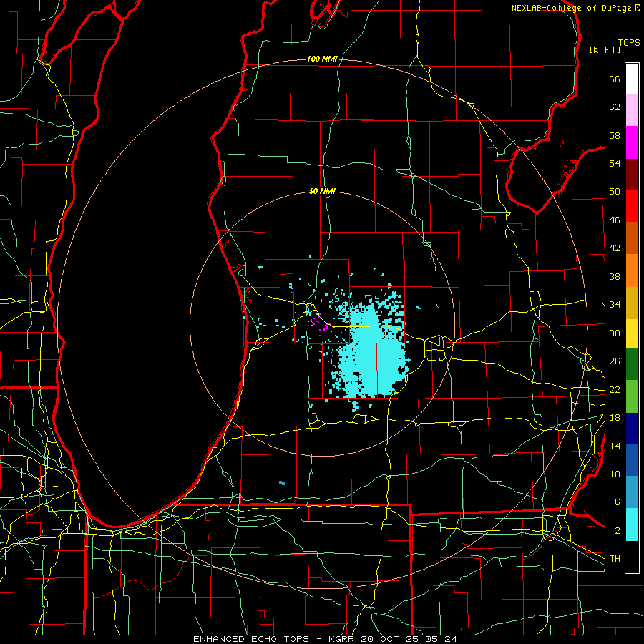The height and width of the screenshot is (644, 644).
Task: Click the legend value "54"
Action: (x=615, y=163)
